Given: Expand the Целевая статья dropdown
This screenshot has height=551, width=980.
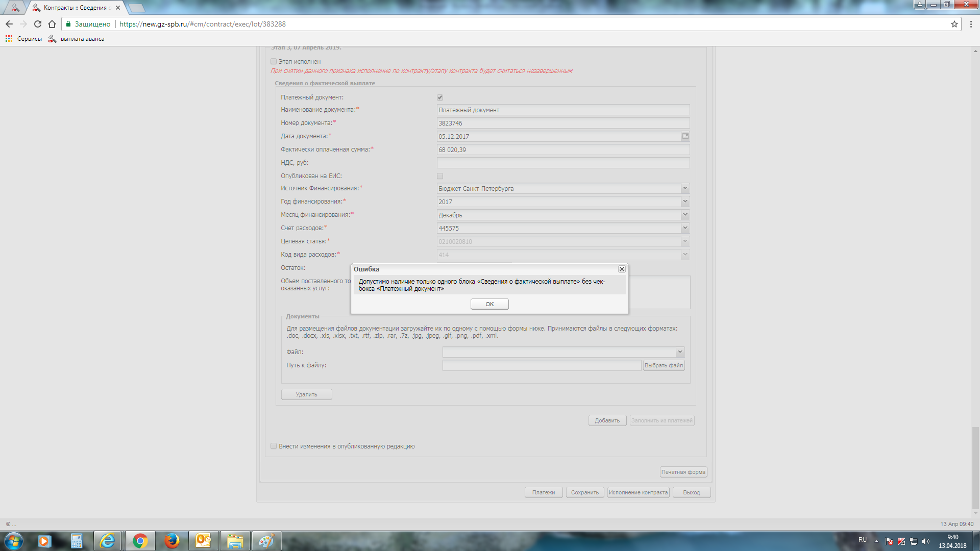Looking at the screenshot, I should click(685, 242).
